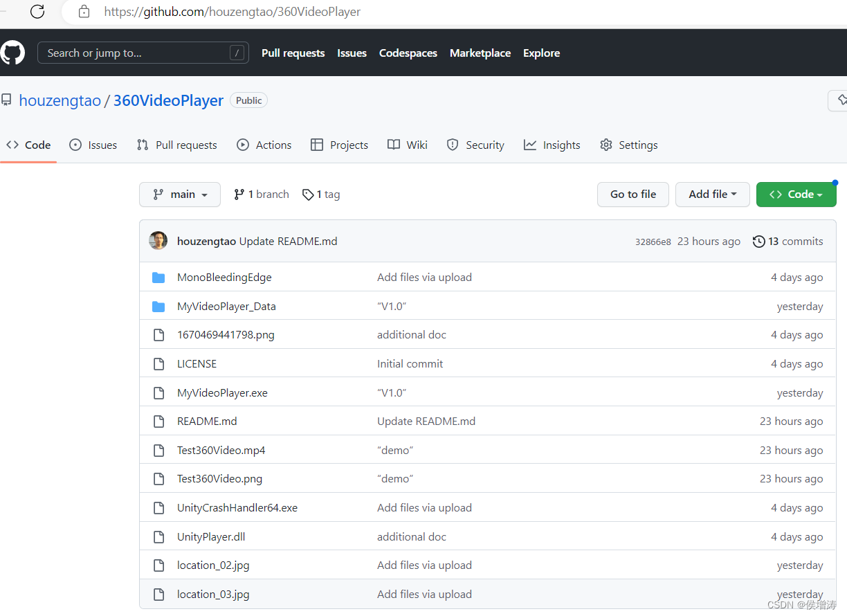Click the padlock site info icon

point(84,11)
